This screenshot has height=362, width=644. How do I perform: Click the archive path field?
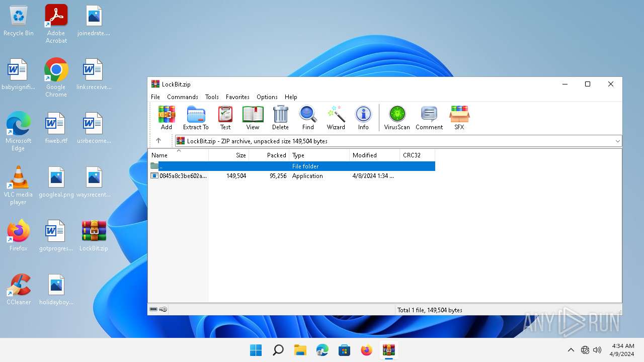coord(398,141)
